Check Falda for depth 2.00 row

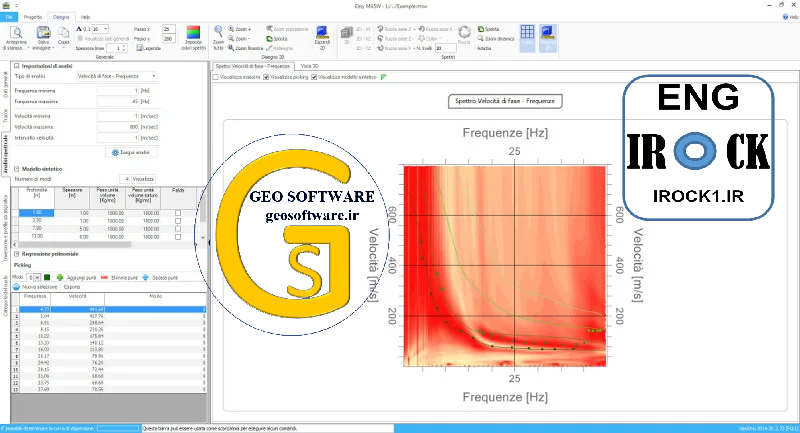pyautogui.click(x=178, y=221)
